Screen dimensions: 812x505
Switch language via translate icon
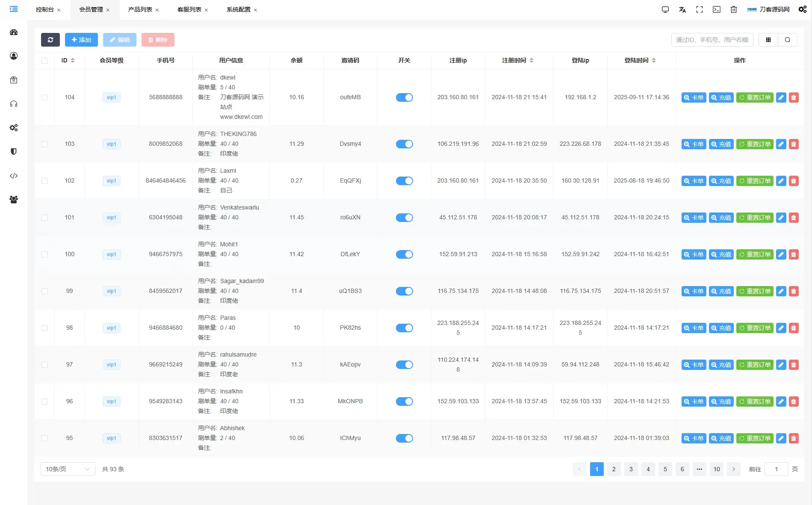682,9
